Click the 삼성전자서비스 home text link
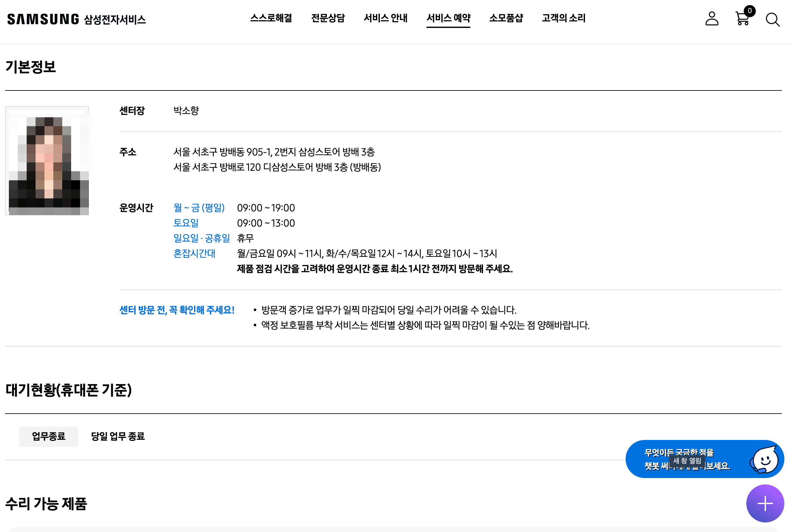Image resolution: width=792 pixels, height=532 pixels. (115, 20)
